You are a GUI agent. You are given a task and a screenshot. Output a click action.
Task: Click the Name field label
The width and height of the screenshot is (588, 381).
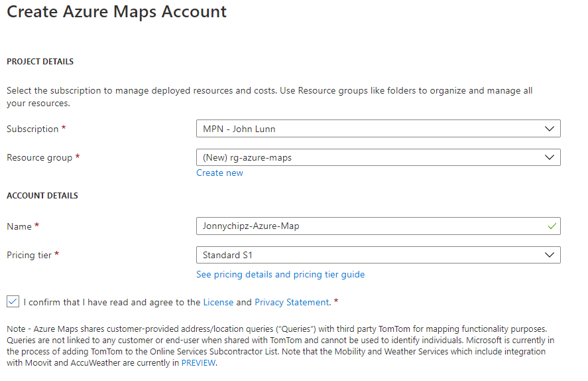pos(19,226)
